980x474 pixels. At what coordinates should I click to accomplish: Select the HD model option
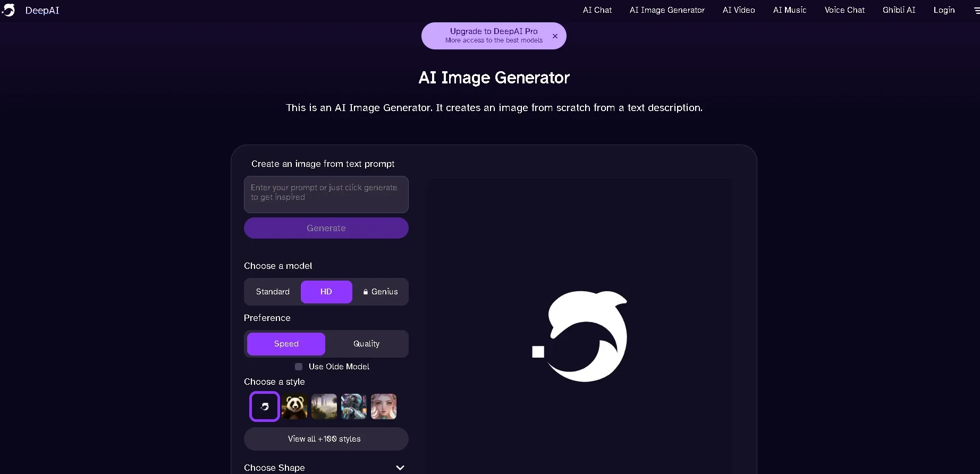point(326,292)
